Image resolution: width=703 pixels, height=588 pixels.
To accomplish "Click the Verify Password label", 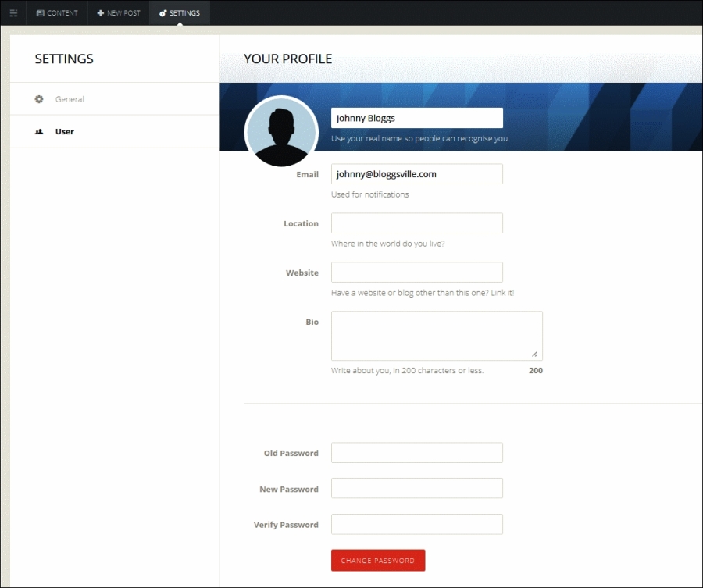I will (286, 525).
